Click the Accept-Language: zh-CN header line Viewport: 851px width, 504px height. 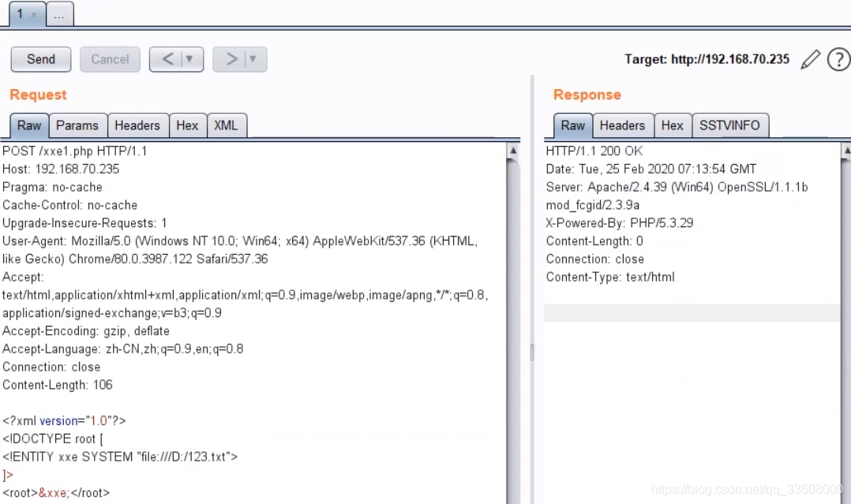(122, 349)
